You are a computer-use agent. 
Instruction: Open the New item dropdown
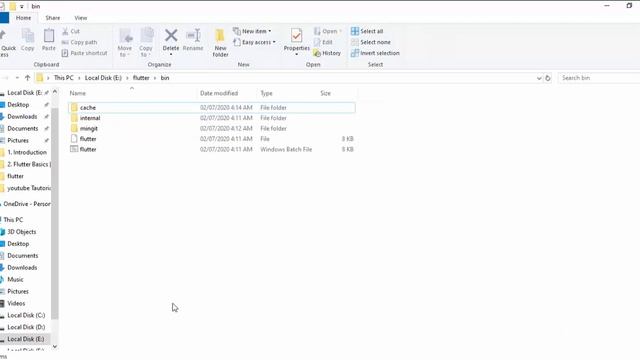pyautogui.click(x=252, y=31)
